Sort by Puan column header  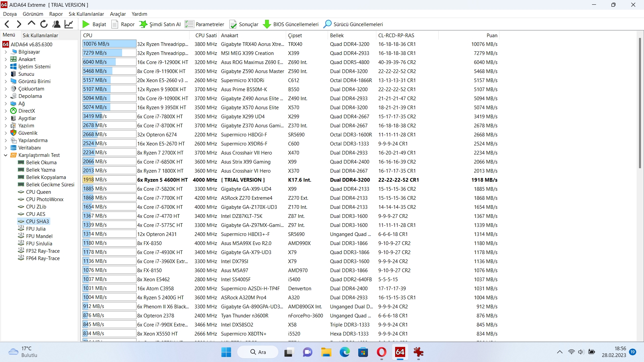(x=469, y=35)
